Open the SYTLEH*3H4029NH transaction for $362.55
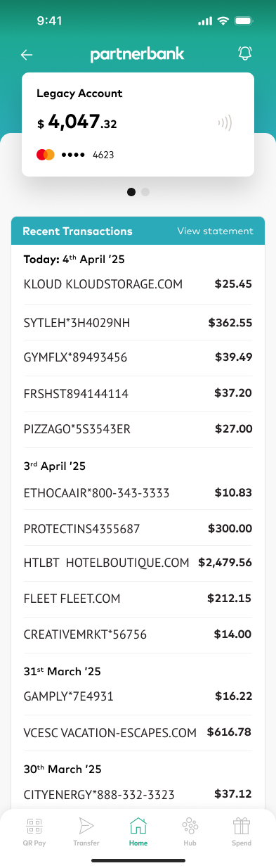This screenshot has width=276, height=868. click(x=138, y=323)
